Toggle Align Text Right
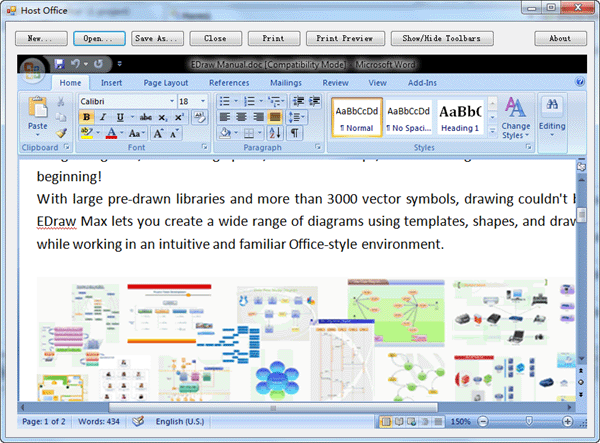 [258, 117]
